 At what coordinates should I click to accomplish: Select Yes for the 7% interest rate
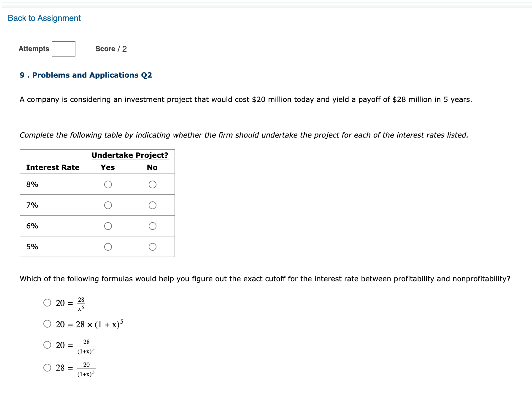pos(108,205)
